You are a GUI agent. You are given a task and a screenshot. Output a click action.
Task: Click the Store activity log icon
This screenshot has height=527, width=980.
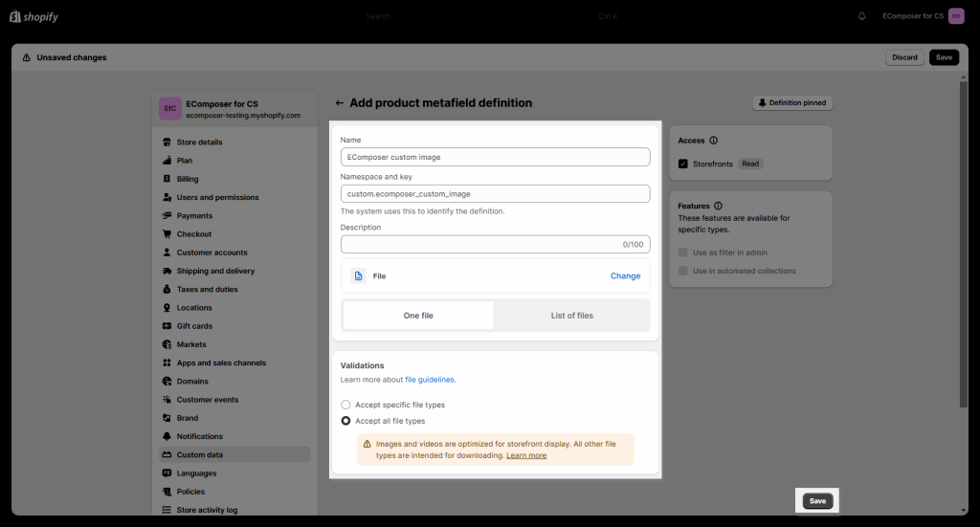coord(167,510)
